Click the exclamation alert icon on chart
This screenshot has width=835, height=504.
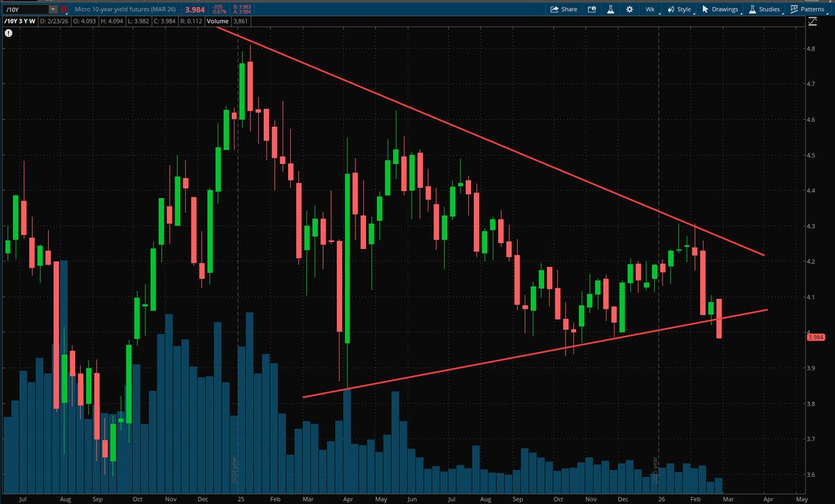point(8,33)
